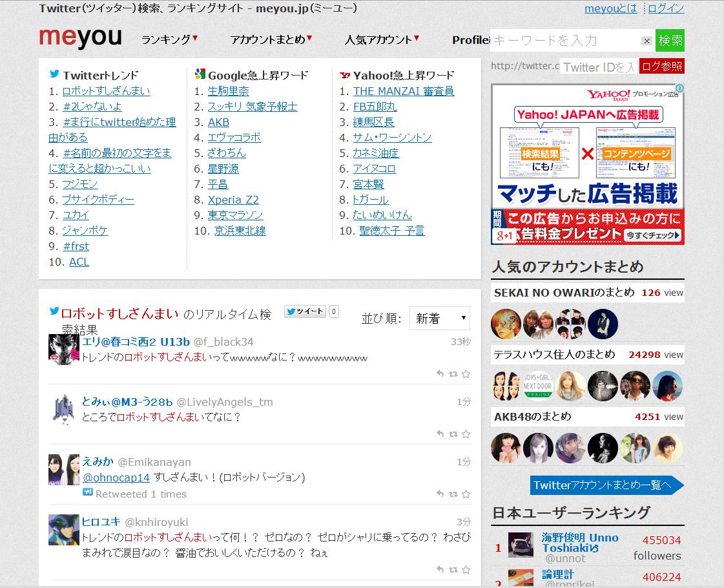Reply to the knhiroyuki tweet

tap(440, 569)
